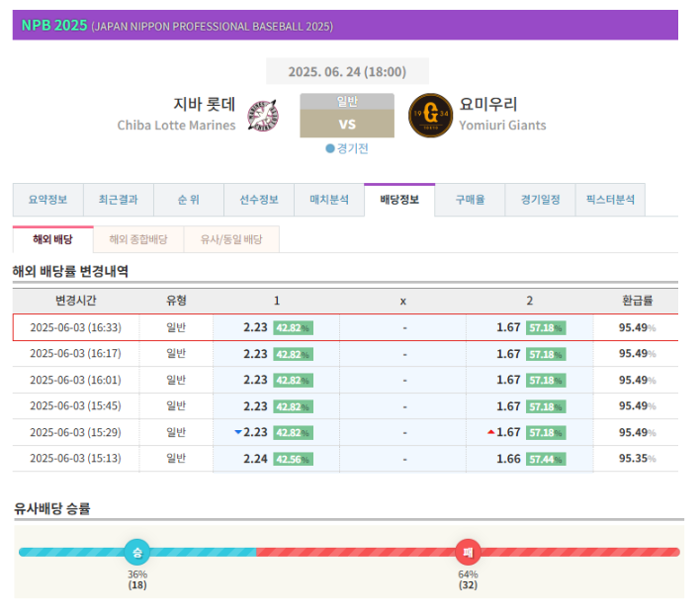
Task: Click the 해외 배당률 변경내역 heading
Action: (70, 271)
